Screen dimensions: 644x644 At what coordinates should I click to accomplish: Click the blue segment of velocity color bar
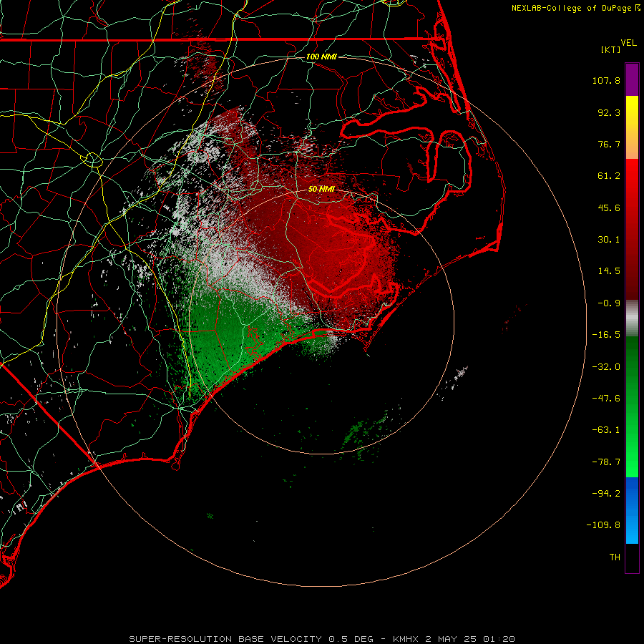point(632,510)
